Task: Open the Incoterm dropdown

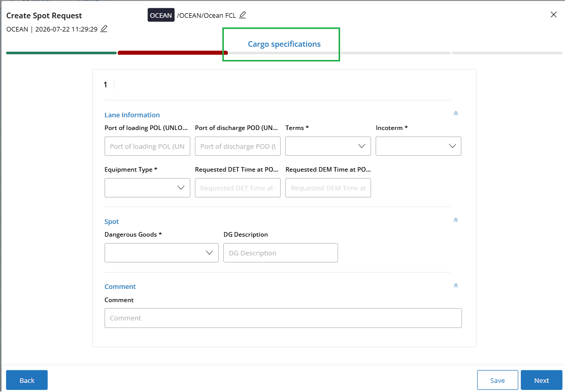Action: point(418,146)
